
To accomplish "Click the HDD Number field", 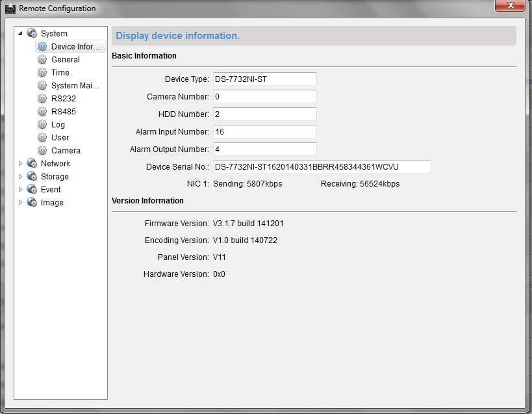I will [264, 114].
